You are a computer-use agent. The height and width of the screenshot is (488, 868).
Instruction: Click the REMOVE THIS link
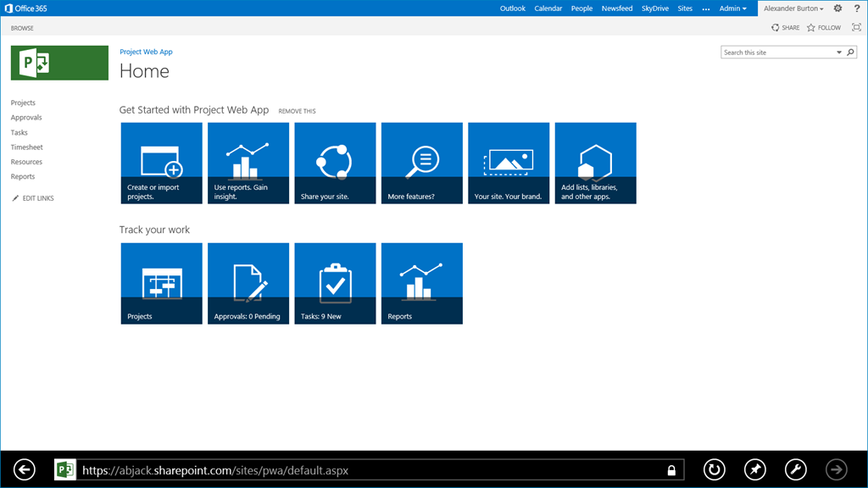298,111
